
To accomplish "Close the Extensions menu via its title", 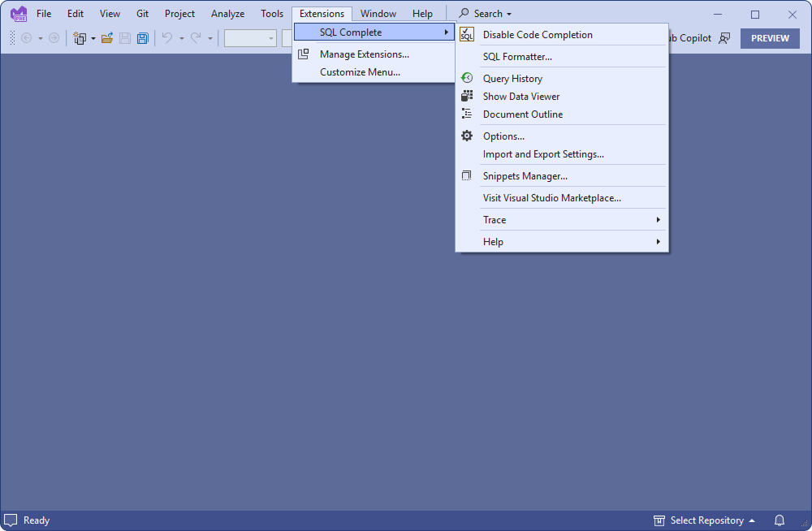I will pos(322,14).
